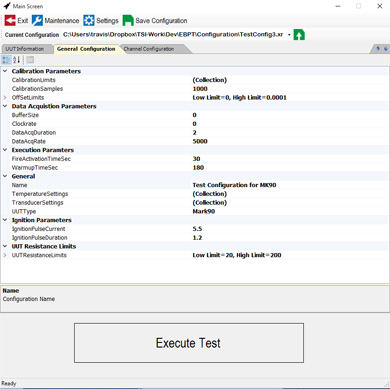This screenshot has width=390, height=389.
Task: Collapse the Ignition Parameters category
Action: (x=5, y=220)
